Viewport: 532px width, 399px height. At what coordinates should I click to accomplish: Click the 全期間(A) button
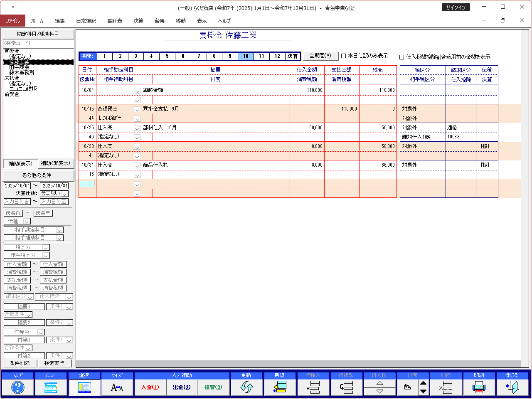point(320,56)
